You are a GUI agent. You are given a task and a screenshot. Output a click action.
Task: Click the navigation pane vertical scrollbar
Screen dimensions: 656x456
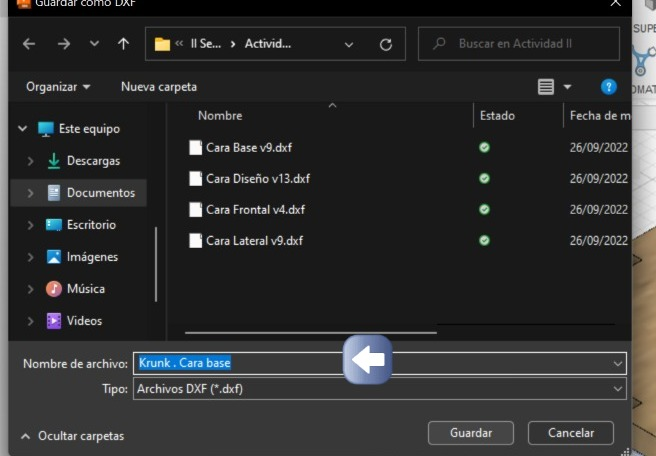(156, 264)
